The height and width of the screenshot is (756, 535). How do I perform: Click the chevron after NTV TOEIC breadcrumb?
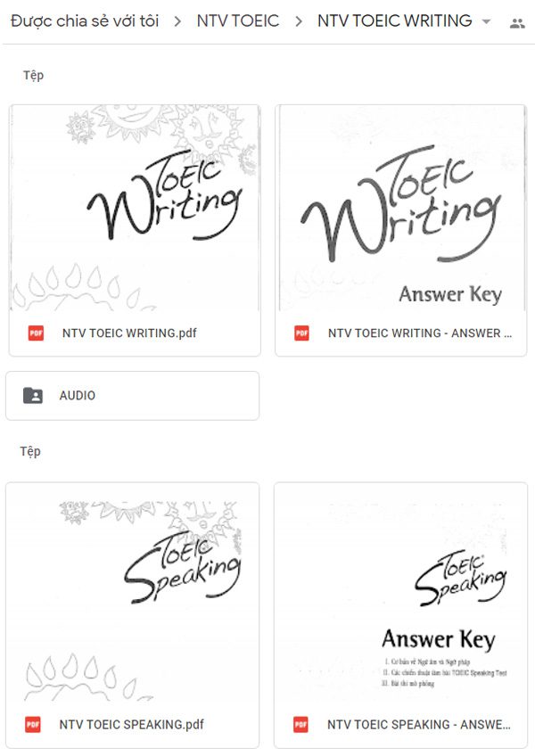[x=299, y=21]
